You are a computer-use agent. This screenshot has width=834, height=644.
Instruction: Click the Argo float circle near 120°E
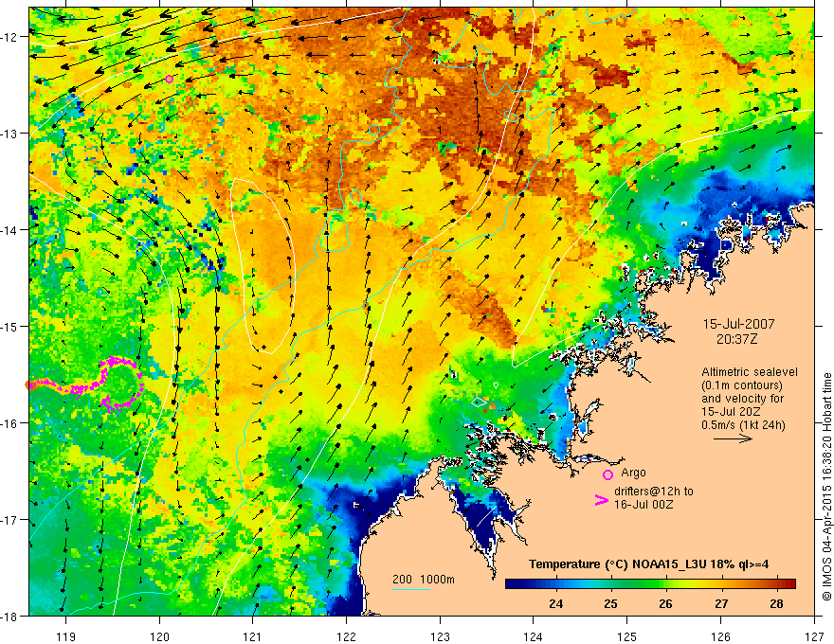tap(169, 80)
